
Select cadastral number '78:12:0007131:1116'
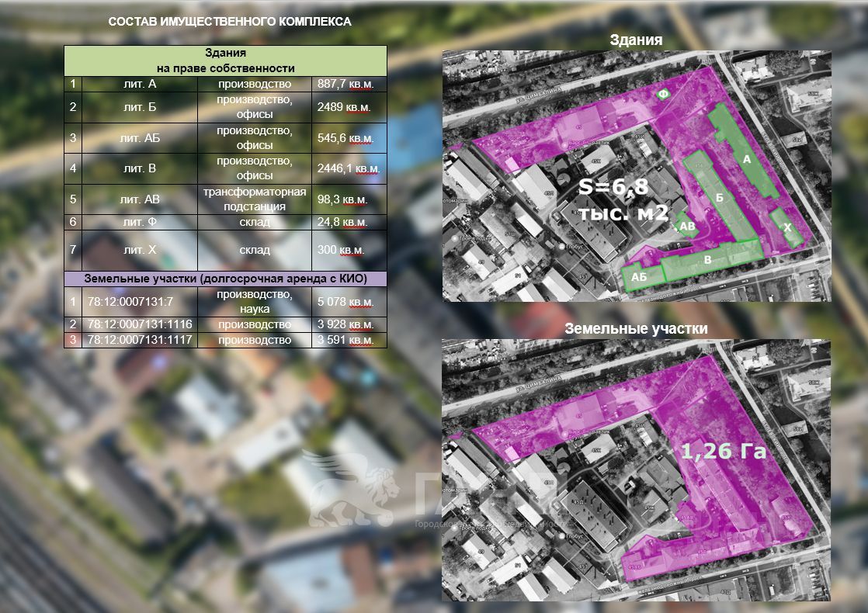(x=140, y=324)
